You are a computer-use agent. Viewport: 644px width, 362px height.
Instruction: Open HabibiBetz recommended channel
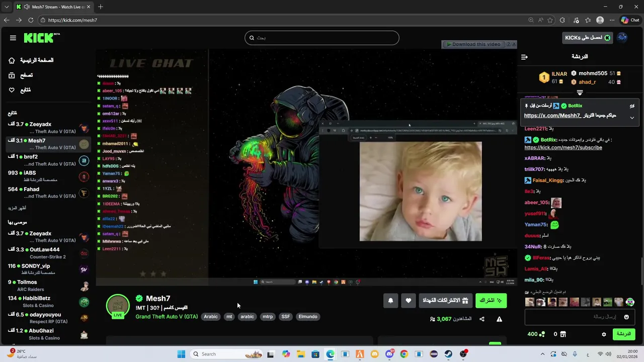(x=48, y=302)
